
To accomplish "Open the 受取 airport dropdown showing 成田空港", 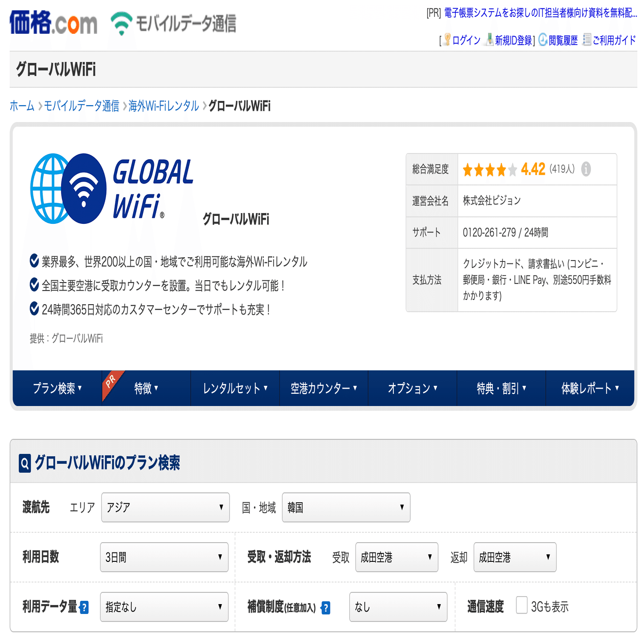I will (x=397, y=557).
